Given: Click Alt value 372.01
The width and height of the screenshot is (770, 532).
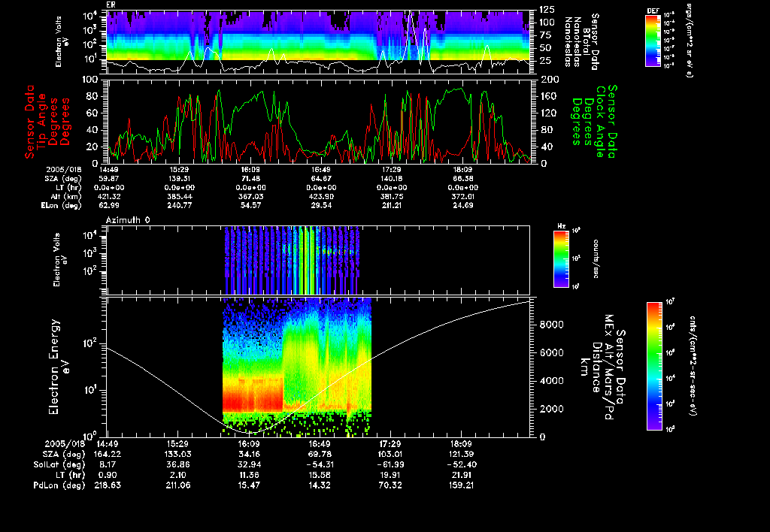Looking at the screenshot, I should click(x=462, y=196).
